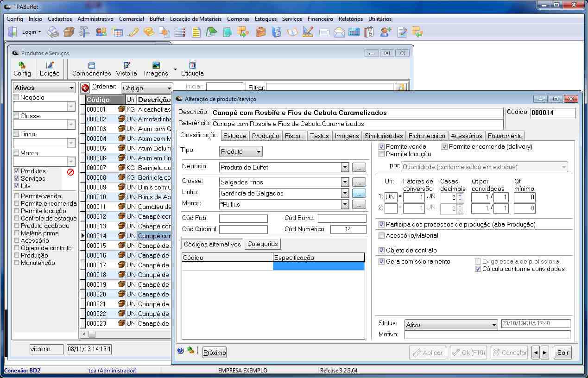Switch to the Ficha técnica tab

427,136
